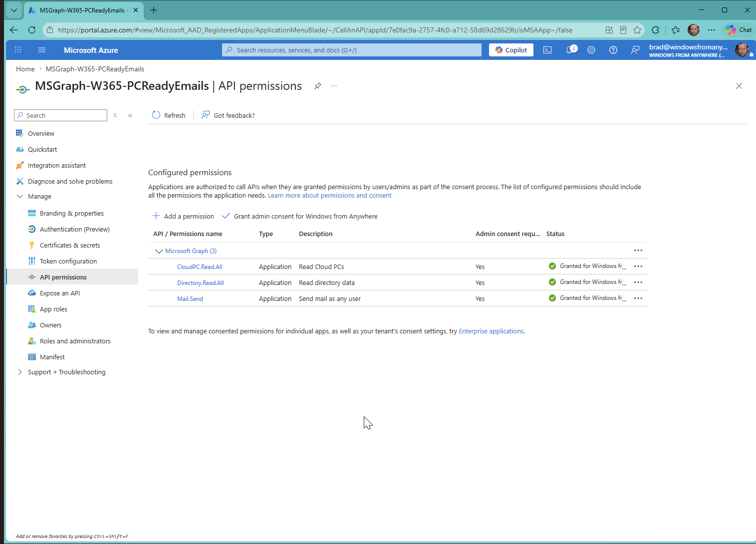
Task: Pin the API permissions blade
Action: [317, 86]
